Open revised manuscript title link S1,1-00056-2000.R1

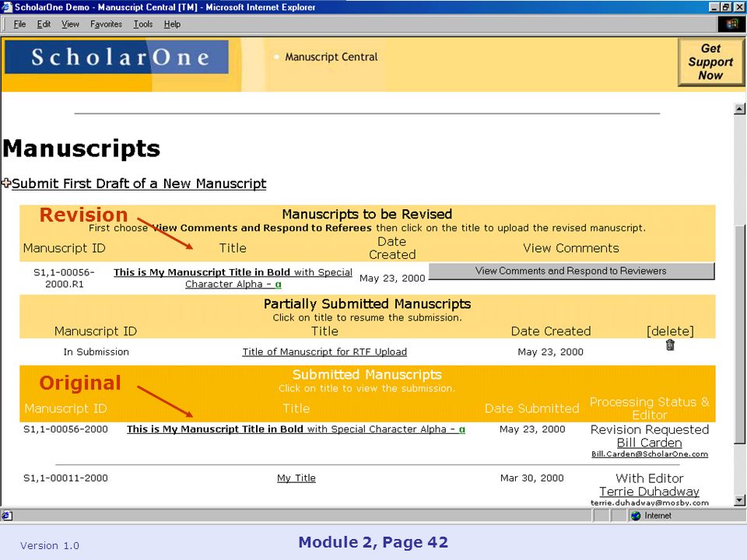233,278
